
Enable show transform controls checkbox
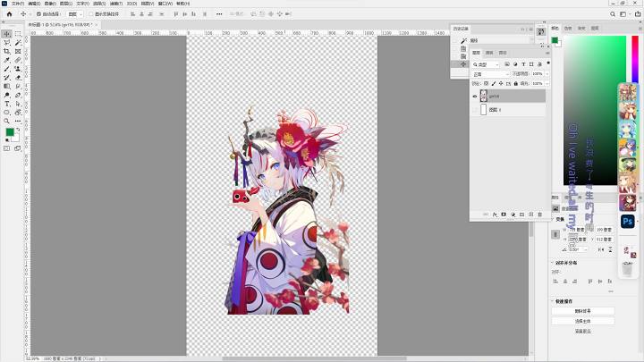91,14
